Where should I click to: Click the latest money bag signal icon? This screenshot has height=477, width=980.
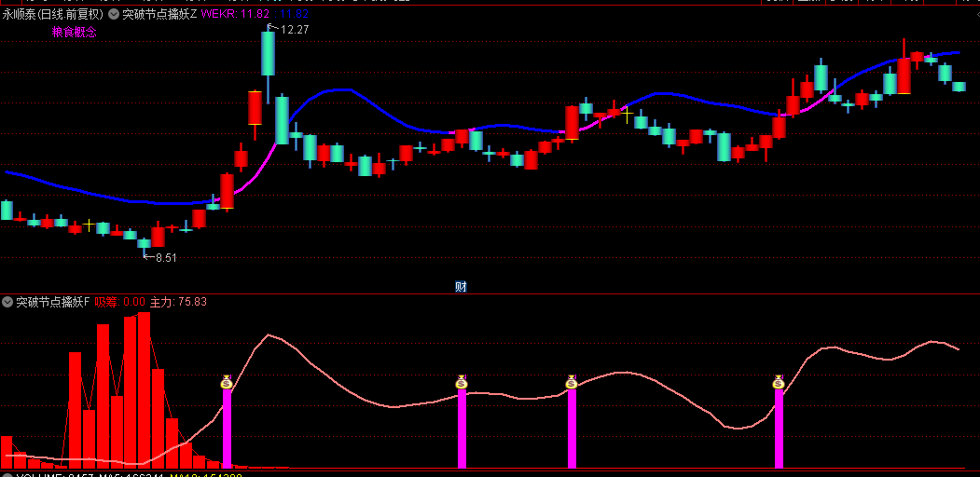coord(778,382)
